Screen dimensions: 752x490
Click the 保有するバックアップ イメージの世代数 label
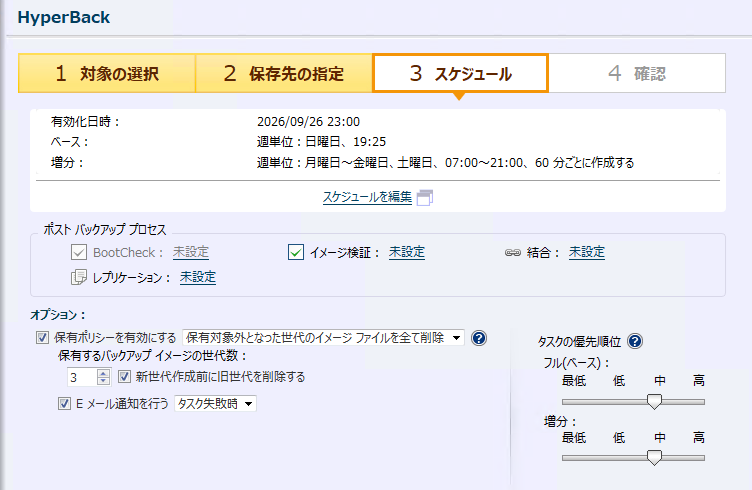coord(152,356)
